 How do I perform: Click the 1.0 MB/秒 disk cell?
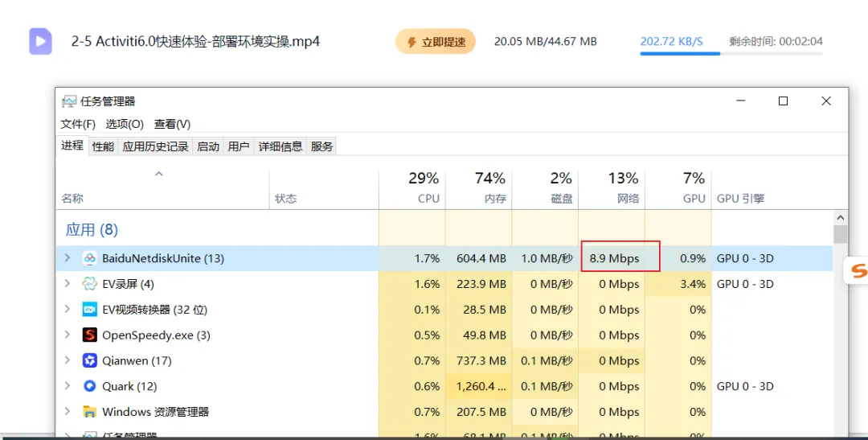545,258
